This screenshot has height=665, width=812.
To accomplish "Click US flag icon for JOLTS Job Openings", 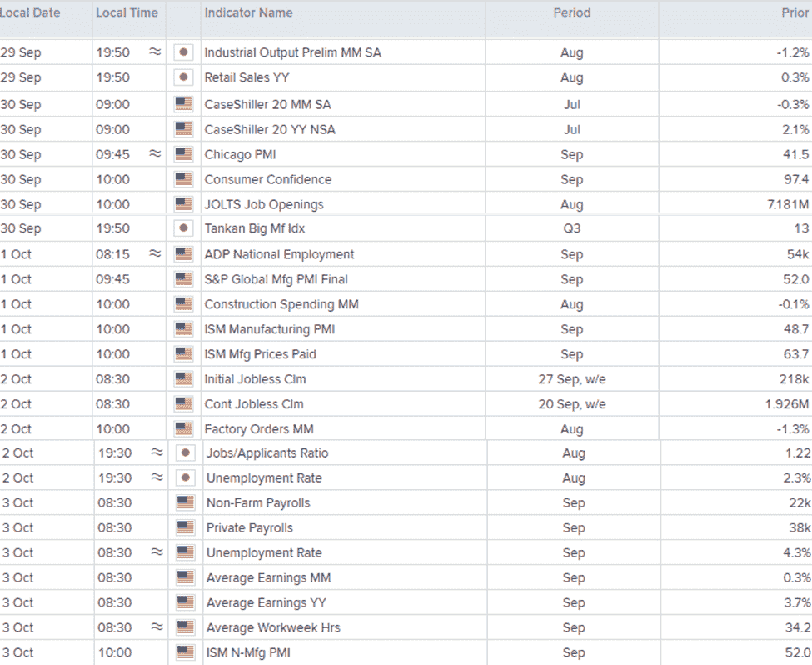I will click(183, 203).
